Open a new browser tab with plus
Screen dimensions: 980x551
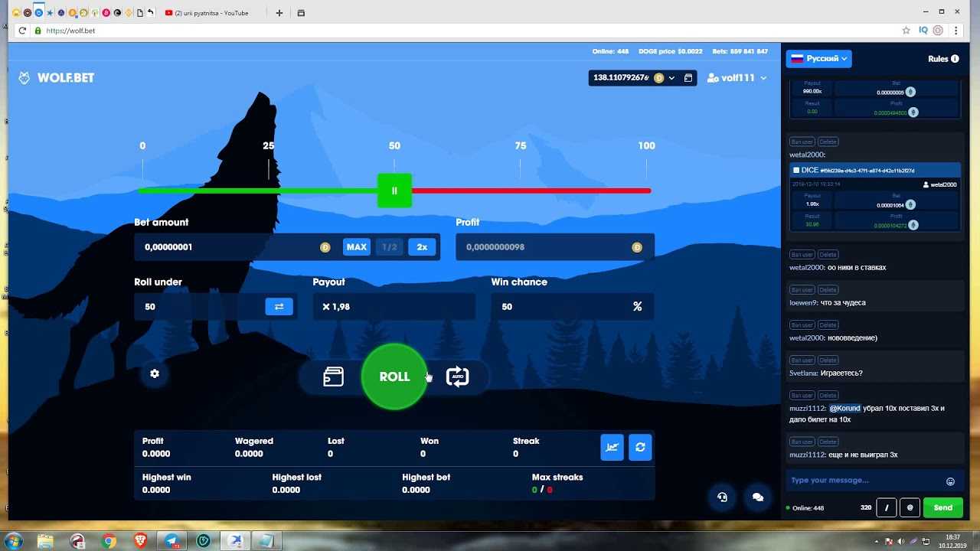[x=279, y=13]
